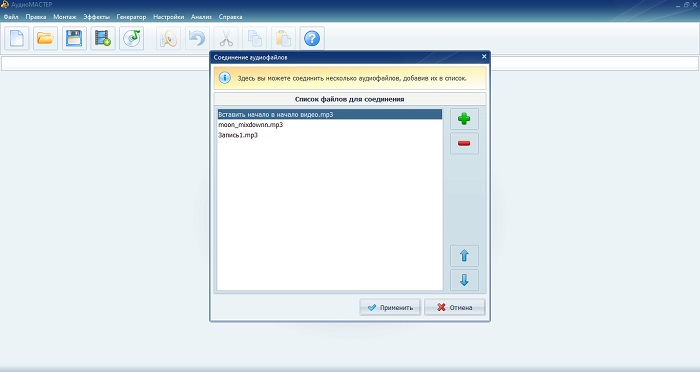The image size is (700, 372).
Task: Click the Список файлов для соединения header
Action: pyautogui.click(x=350, y=99)
